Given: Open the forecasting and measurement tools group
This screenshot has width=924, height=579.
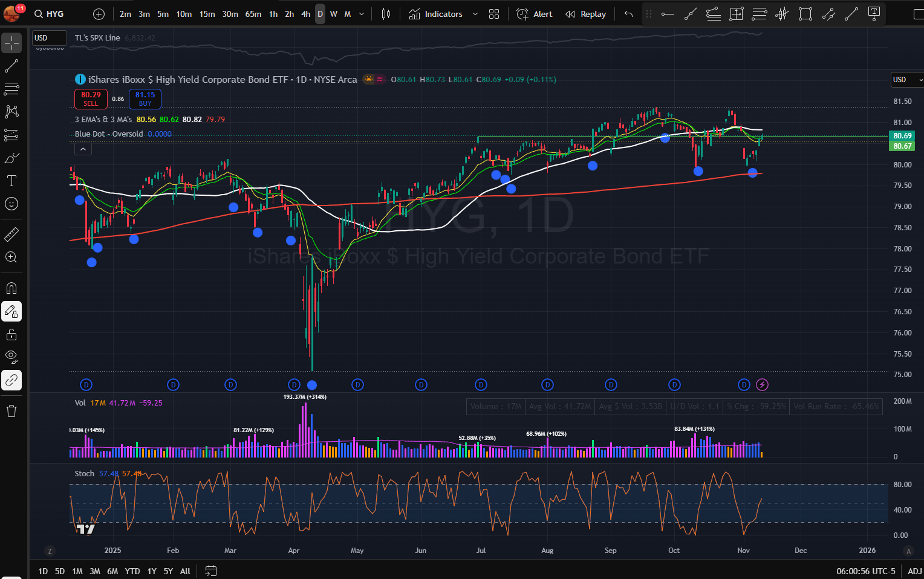Looking at the screenshot, I should 11,135.
